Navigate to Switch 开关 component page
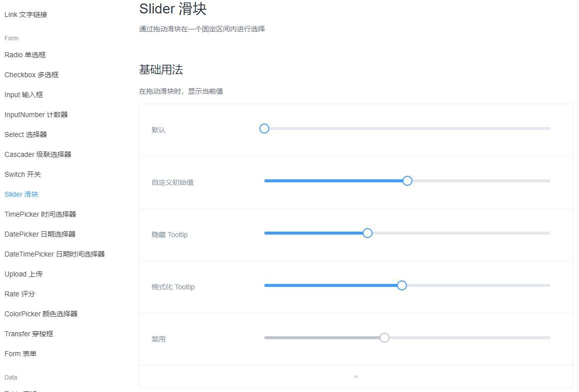This screenshot has width=579, height=392. tap(22, 174)
